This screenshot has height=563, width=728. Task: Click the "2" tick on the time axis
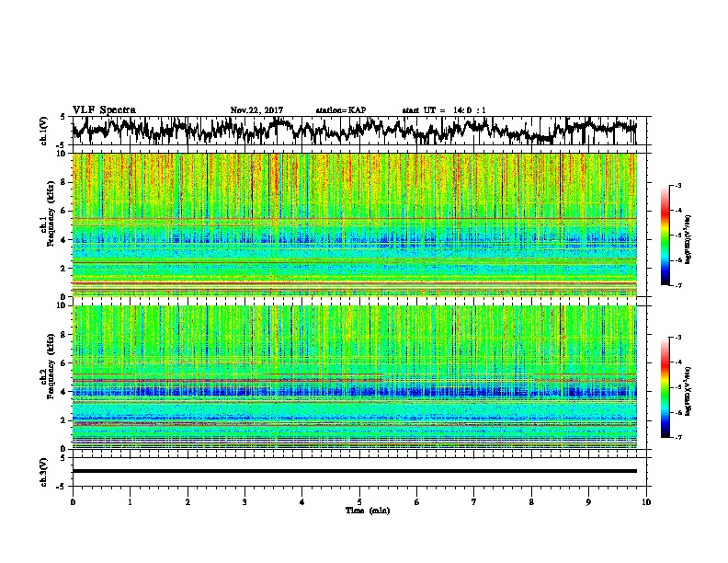[x=188, y=502]
